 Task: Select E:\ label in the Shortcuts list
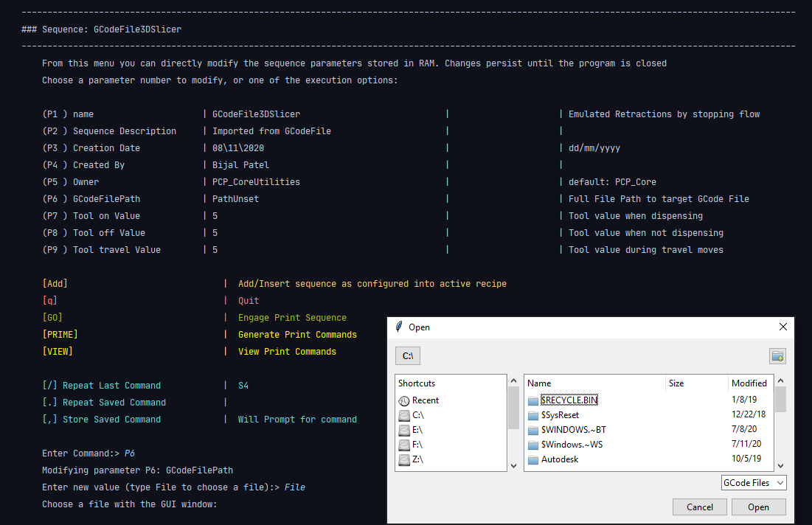tap(417, 430)
